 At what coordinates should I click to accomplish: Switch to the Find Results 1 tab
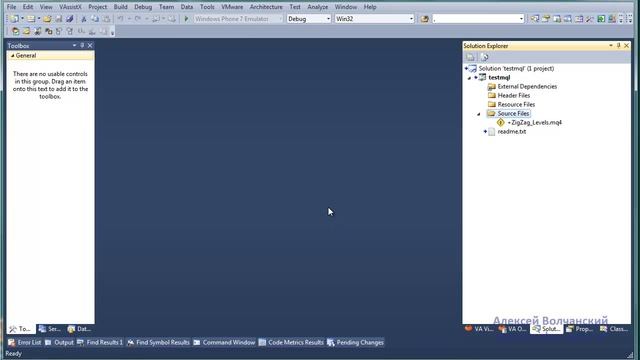(100, 342)
